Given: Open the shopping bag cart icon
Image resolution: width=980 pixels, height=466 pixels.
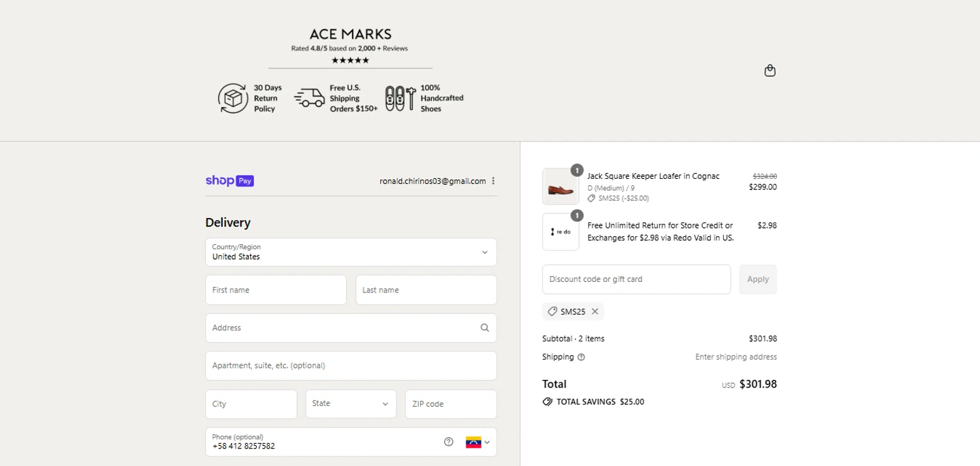Looking at the screenshot, I should pos(770,70).
